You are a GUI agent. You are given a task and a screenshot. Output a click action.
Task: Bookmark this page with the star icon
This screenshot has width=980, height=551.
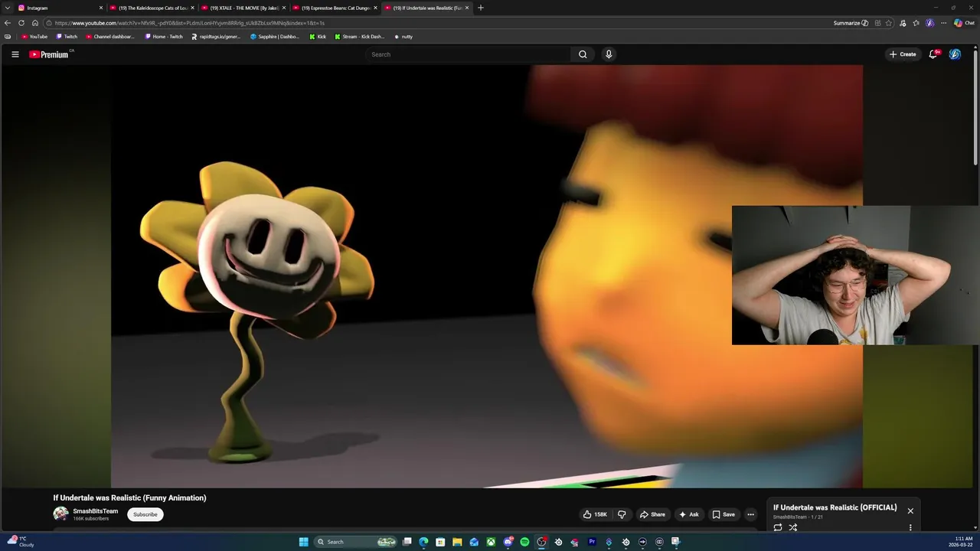click(889, 23)
